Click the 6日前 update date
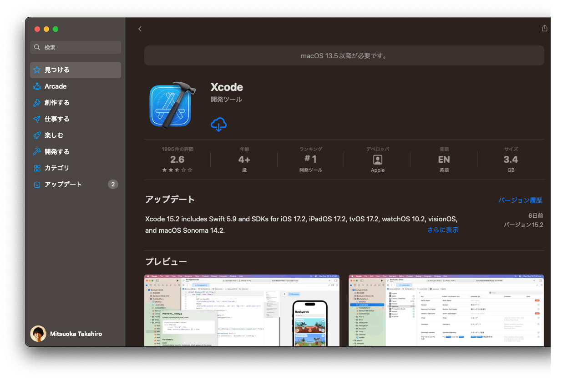 click(x=535, y=215)
